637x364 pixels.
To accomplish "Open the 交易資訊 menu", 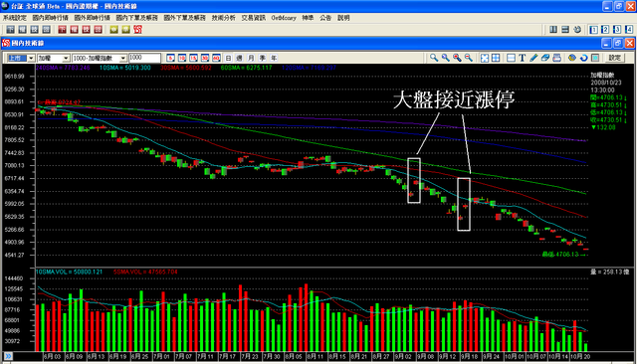I will [253, 18].
